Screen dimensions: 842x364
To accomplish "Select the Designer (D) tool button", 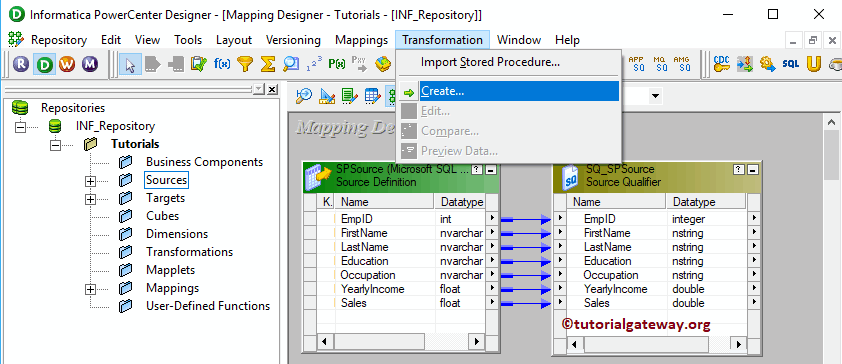I will (x=44, y=64).
